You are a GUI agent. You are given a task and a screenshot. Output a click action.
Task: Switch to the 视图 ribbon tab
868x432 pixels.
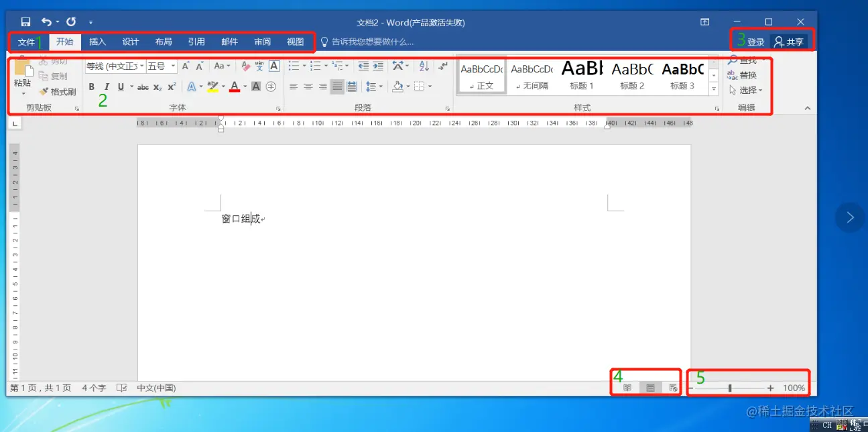(296, 42)
